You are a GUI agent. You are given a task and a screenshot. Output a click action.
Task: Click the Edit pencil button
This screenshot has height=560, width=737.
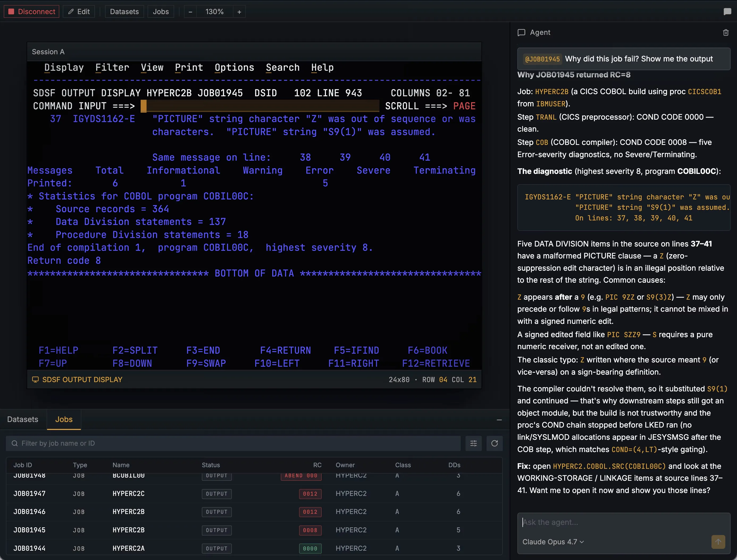pos(79,12)
